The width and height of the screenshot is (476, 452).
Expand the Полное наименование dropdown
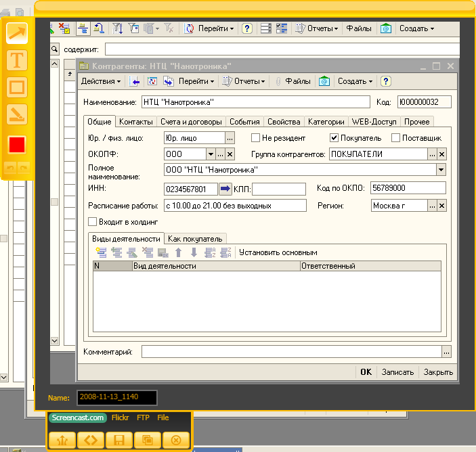[441, 170]
